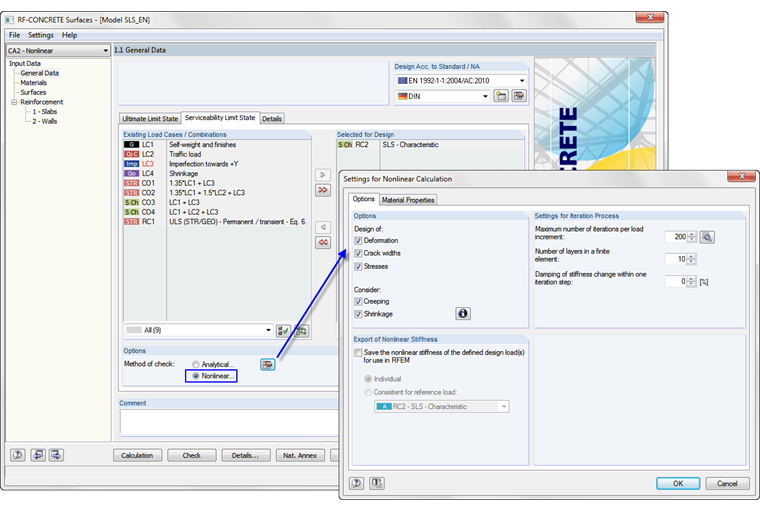Screen dimensions: 760x512
Task: Click the select all load cases checkmark icon
Action: (x=283, y=331)
